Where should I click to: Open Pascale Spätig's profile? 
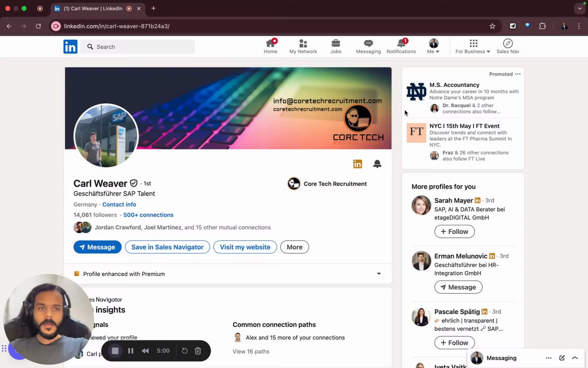point(457,312)
